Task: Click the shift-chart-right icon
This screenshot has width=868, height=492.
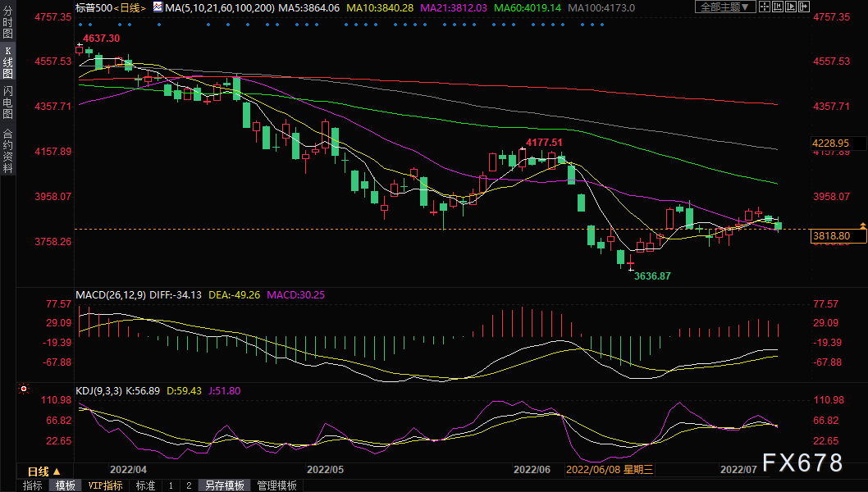Action: click(x=804, y=7)
